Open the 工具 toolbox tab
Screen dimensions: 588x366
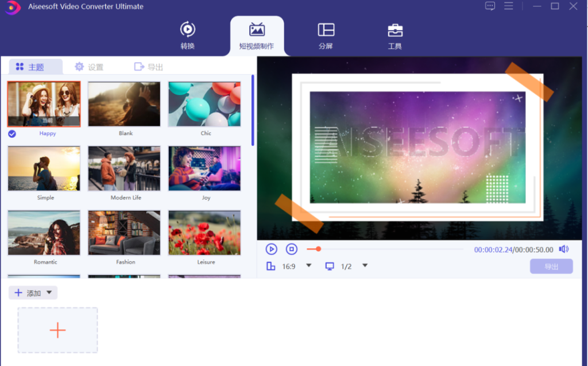coord(395,36)
